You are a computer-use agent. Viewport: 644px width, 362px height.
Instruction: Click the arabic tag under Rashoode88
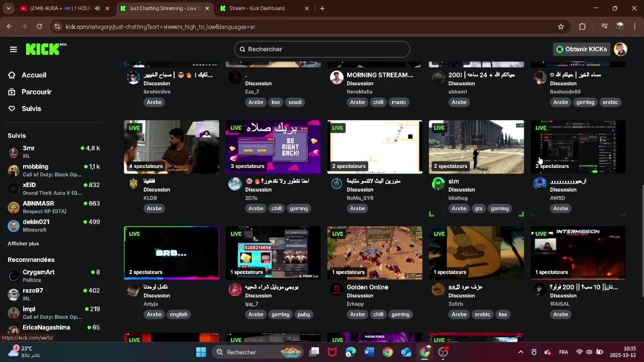(x=610, y=102)
